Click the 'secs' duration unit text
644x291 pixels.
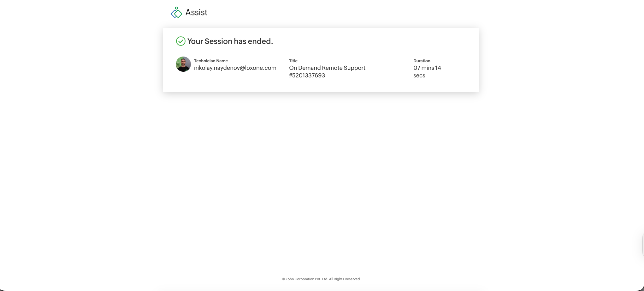point(419,76)
